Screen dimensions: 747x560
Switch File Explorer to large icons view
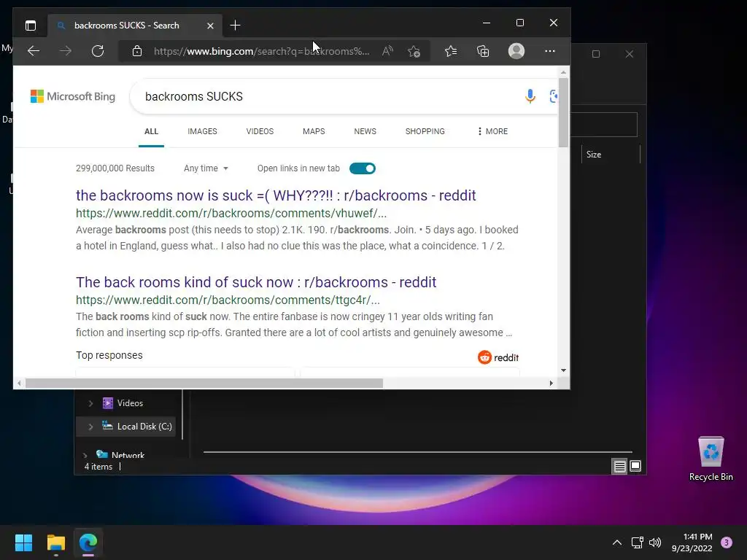[x=635, y=466]
